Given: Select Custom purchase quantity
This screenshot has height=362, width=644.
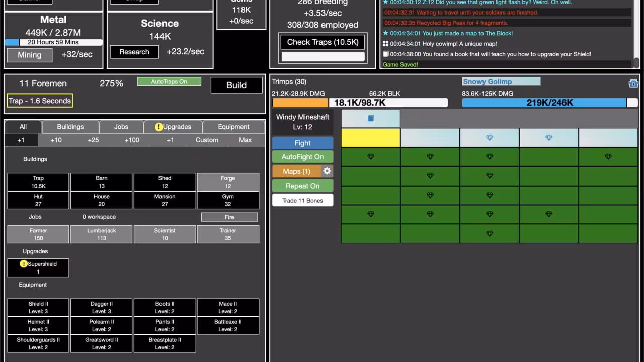Looking at the screenshot, I should pyautogui.click(x=207, y=140).
